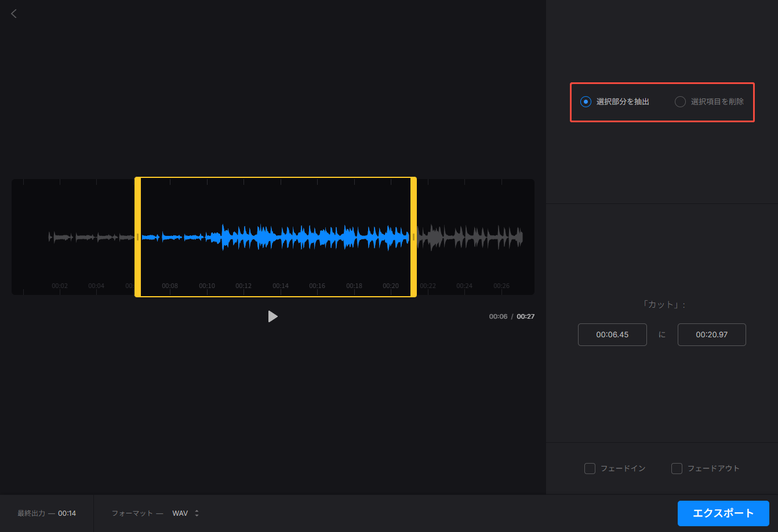Viewport: 778px width, 532px height.
Task: Play the audio preview
Action: tap(272, 316)
